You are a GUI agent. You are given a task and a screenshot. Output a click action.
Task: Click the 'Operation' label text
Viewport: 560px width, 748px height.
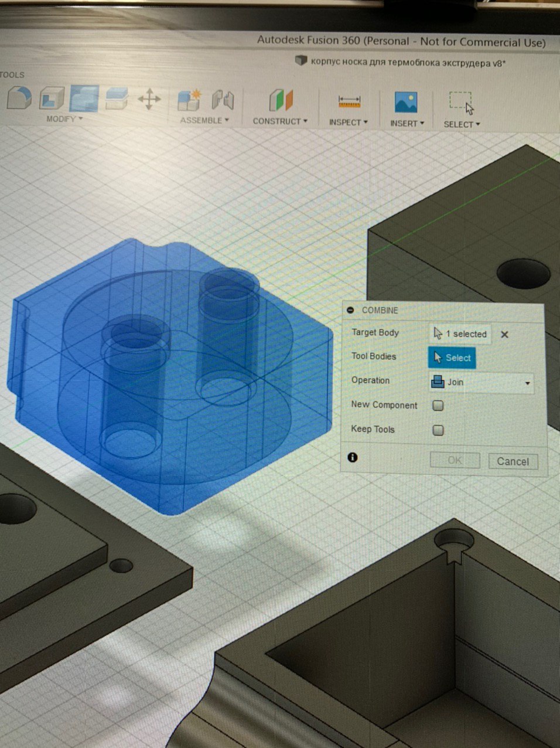(370, 380)
